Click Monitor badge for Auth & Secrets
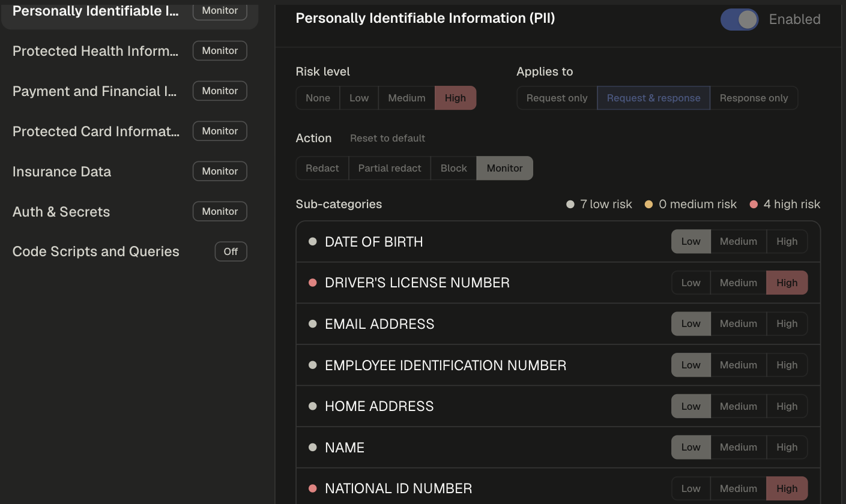Screen dimensions: 846x504 click(220, 211)
